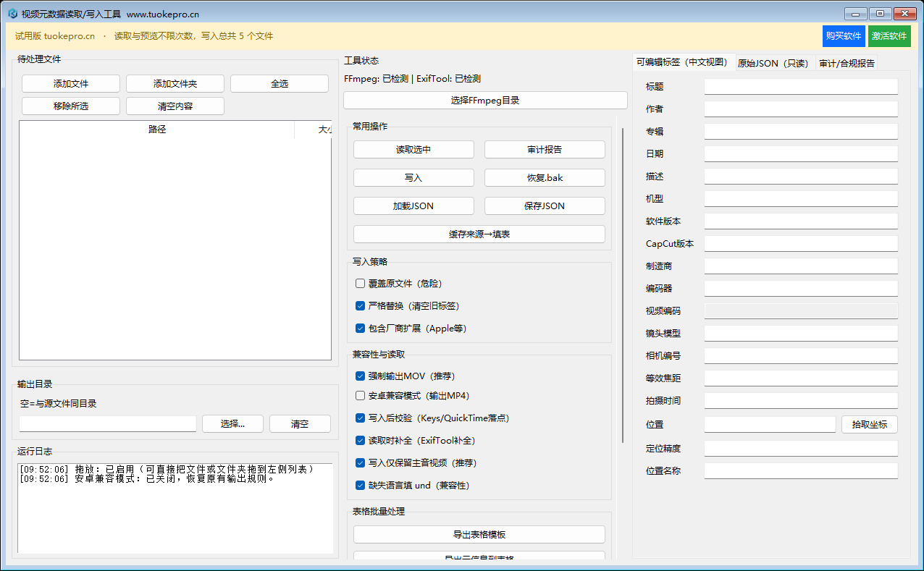The height and width of the screenshot is (571, 924).
Task: Click 写入 button
Action: pyautogui.click(x=413, y=178)
